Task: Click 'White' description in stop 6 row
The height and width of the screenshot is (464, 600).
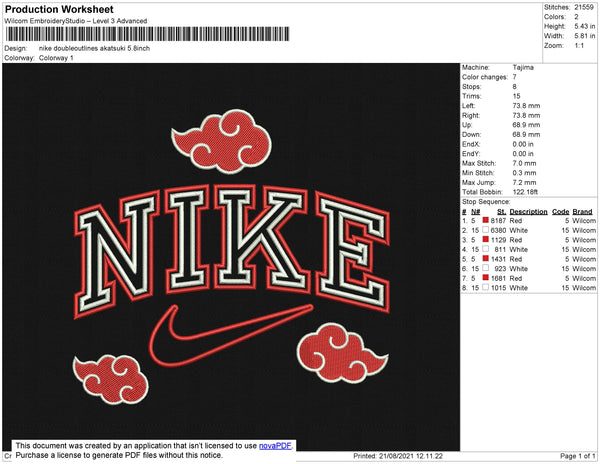Action: pos(518,269)
